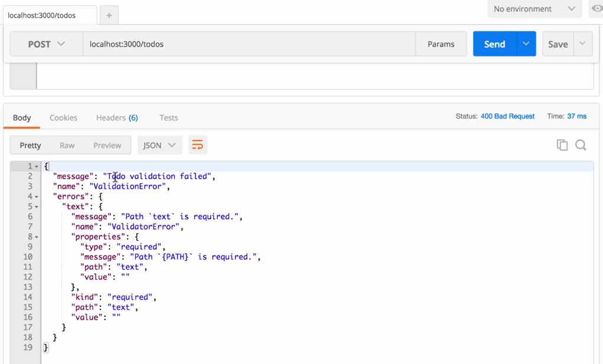The height and width of the screenshot is (364, 603).
Task: Collapse the root JSON object on line 1
Action: pyautogui.click(x=37, y=166)
